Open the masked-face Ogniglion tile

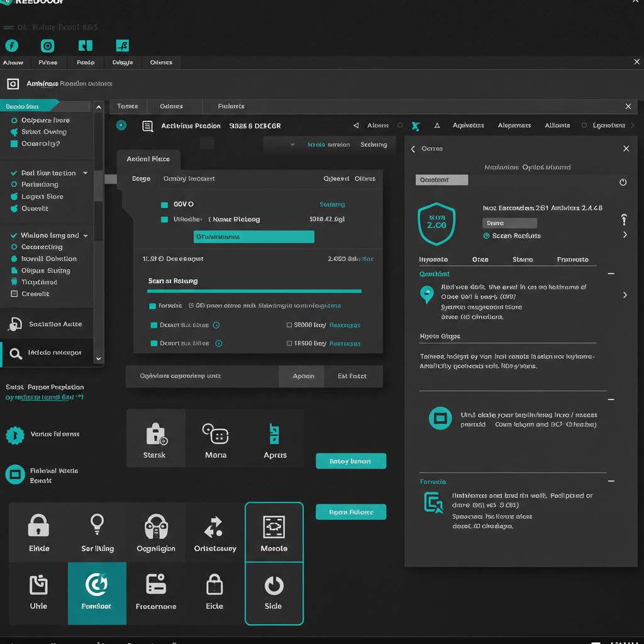point(156,533)
